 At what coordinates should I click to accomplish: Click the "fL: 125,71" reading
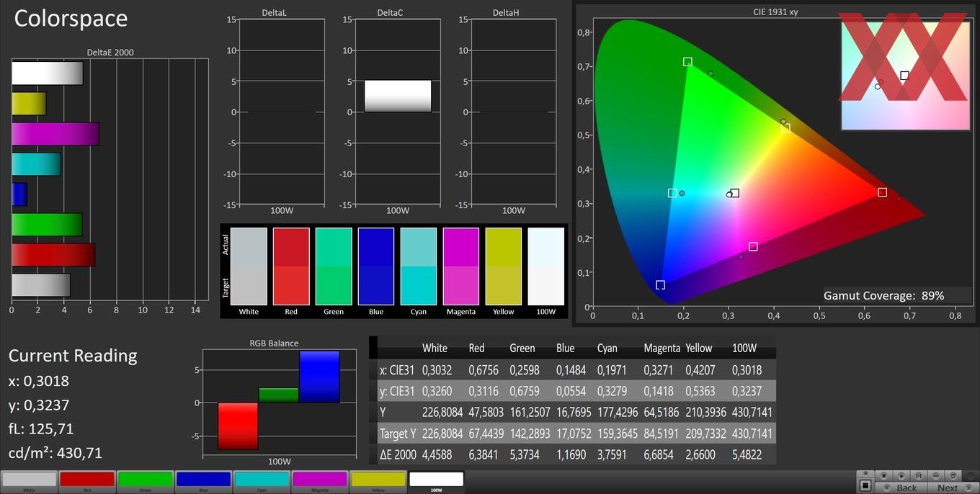41,428
